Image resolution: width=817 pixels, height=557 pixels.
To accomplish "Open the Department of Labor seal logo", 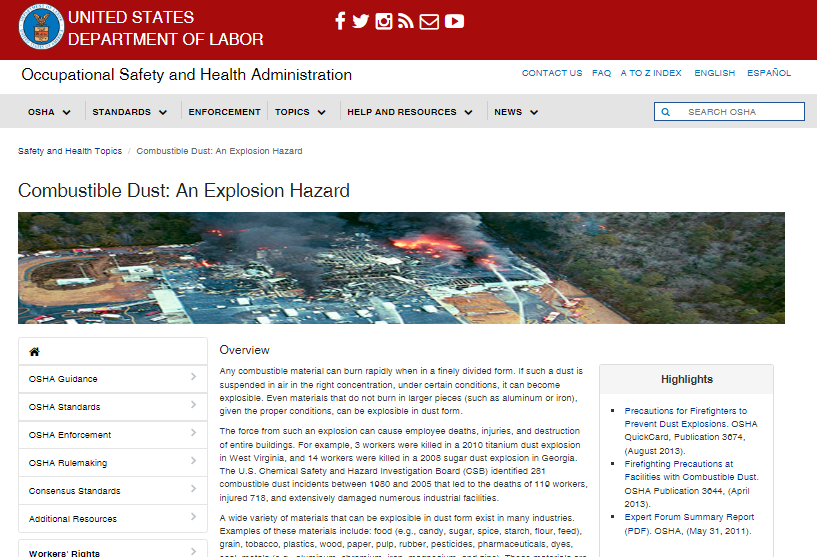I will 41,27.
